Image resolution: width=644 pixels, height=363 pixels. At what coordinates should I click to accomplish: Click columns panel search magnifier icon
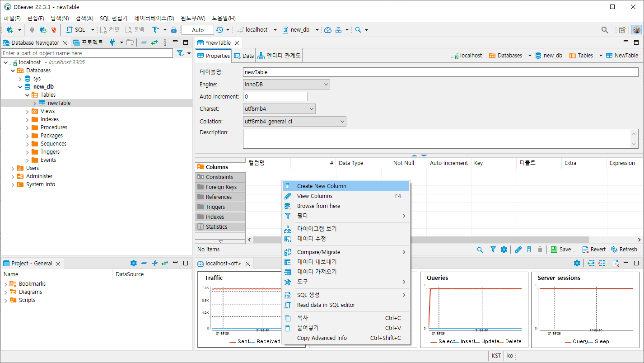click(x=480, y=250)
